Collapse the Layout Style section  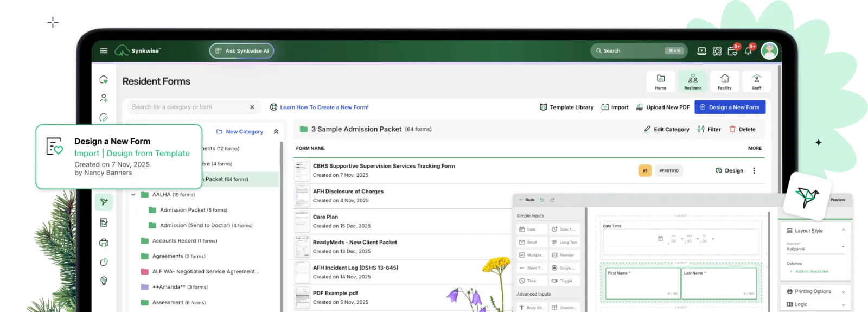[x=843, y=230]
